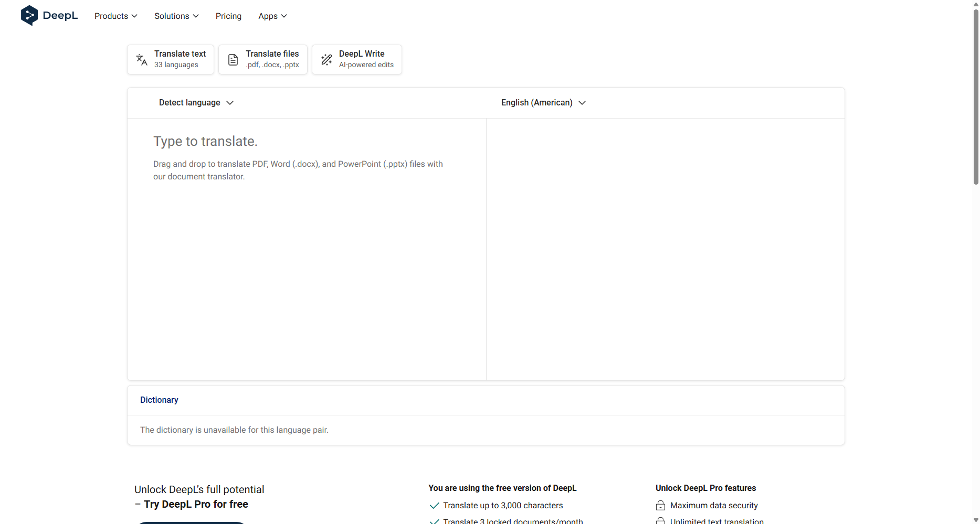This screenshot has height=524, width=980.
Task: Open the Products menu
Action: click(x=116, y=16)
